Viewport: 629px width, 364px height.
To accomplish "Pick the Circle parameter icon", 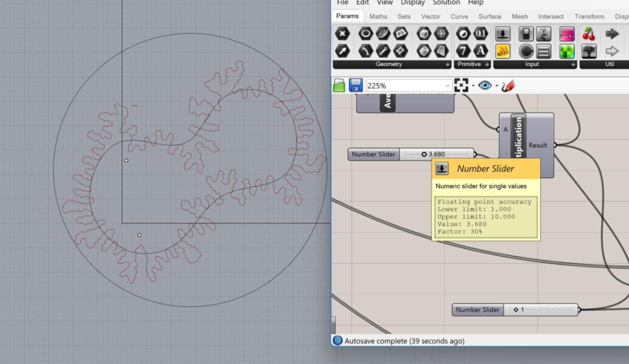I will click(365, 34).
